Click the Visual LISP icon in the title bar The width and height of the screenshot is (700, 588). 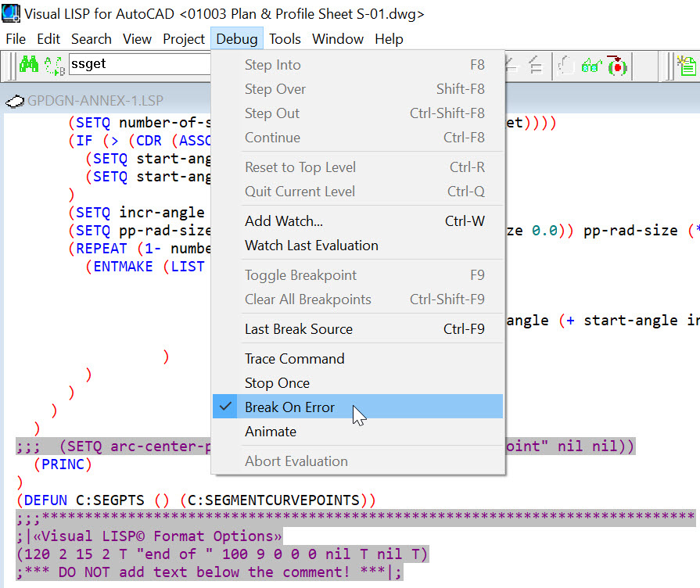pyautogui.click(x=12, y=12)
